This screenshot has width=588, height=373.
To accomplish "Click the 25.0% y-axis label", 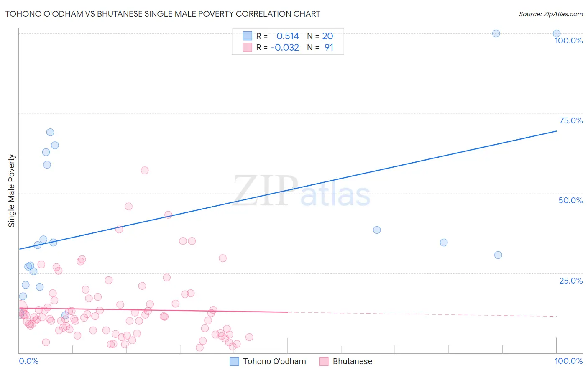I will pos(571,281).
